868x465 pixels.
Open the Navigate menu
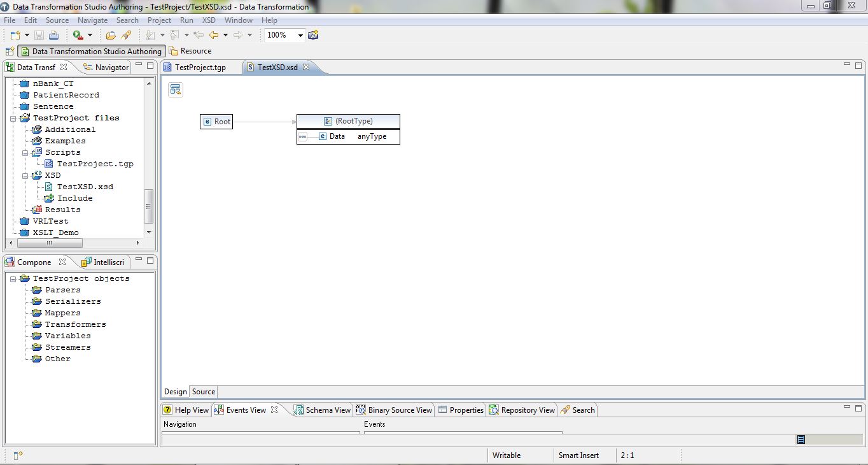point(93,20)
